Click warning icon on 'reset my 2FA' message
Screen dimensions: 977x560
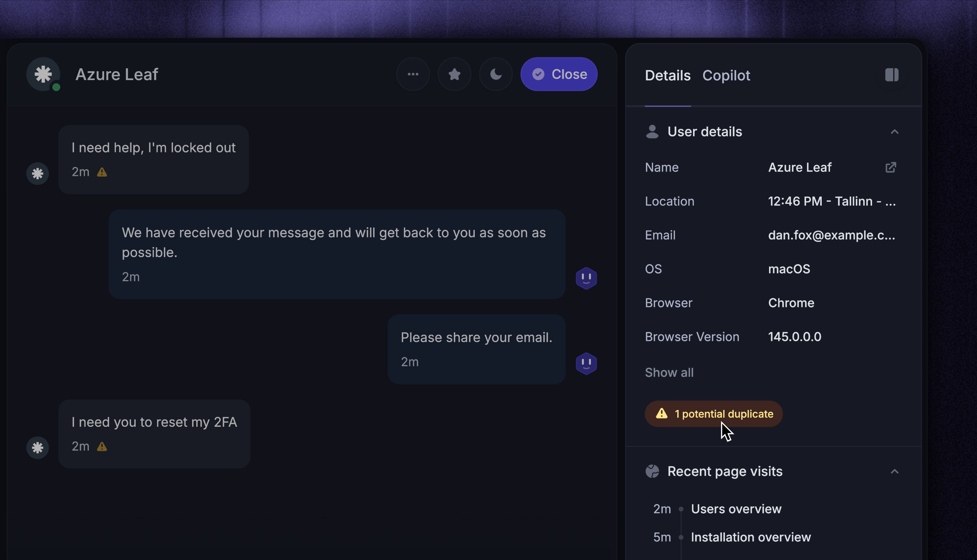[x=102, y=447]
